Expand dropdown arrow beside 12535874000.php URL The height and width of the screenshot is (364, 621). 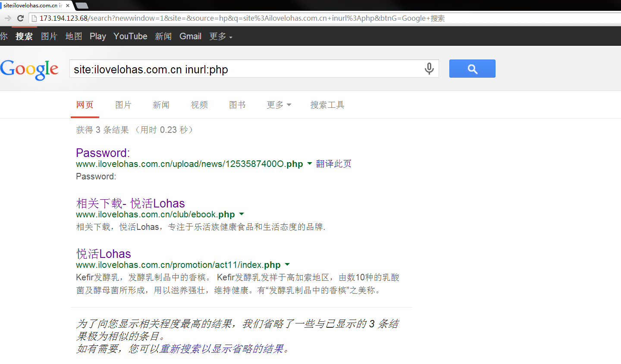tap(309, 164)
